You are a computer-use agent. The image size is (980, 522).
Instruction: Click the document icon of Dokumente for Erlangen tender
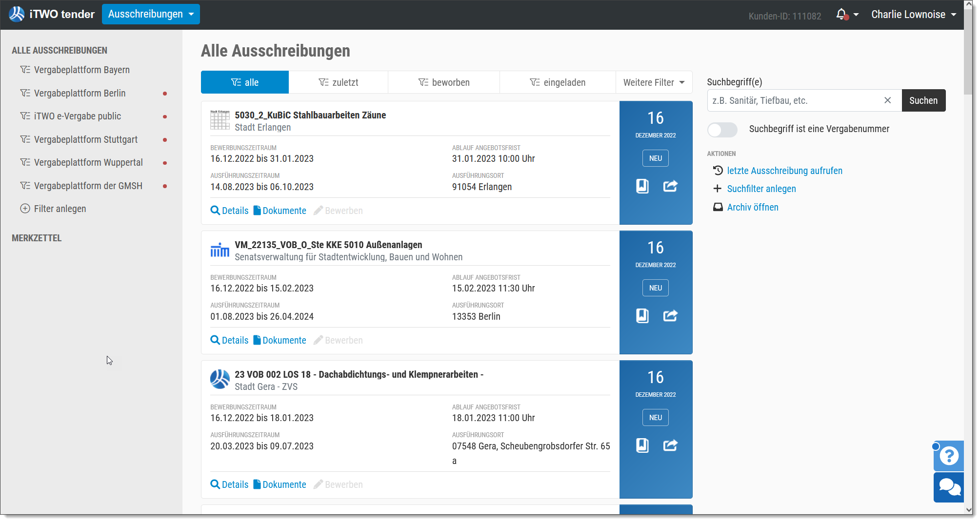click(257, 211)
